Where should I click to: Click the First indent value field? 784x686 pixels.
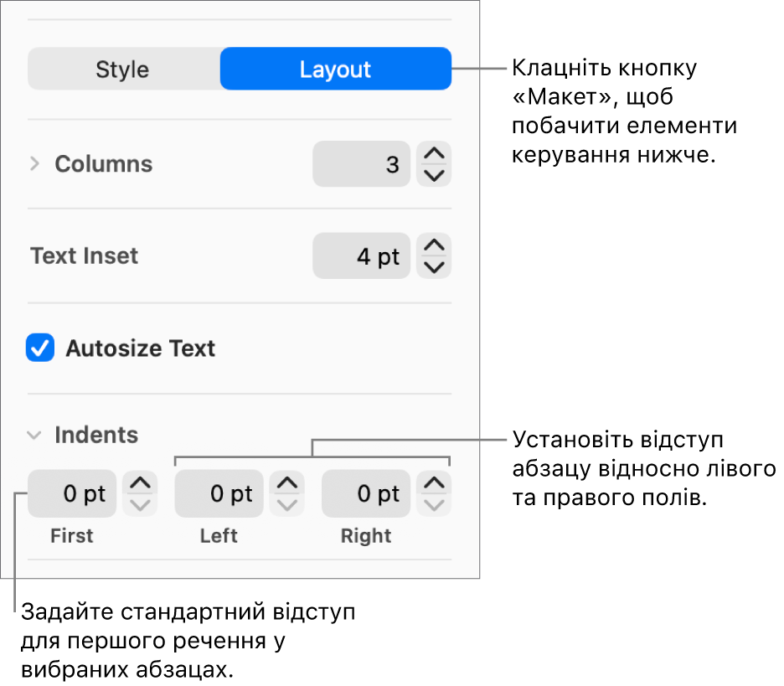coord(72,494)
